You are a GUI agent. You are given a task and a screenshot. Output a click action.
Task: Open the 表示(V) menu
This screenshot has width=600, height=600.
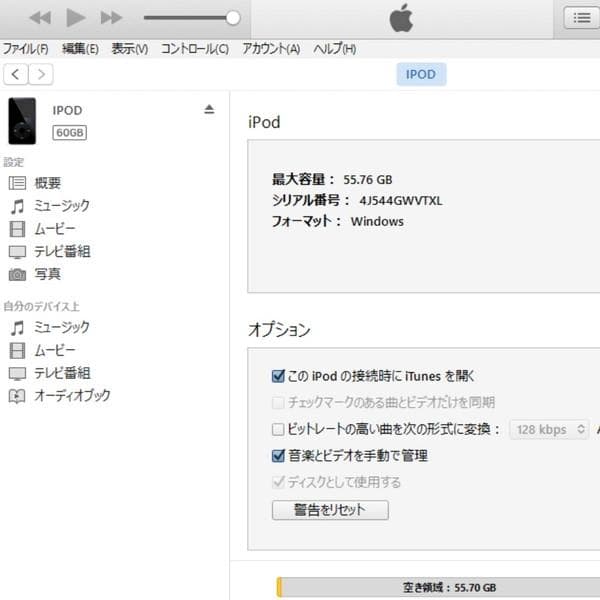click(130, 49)
